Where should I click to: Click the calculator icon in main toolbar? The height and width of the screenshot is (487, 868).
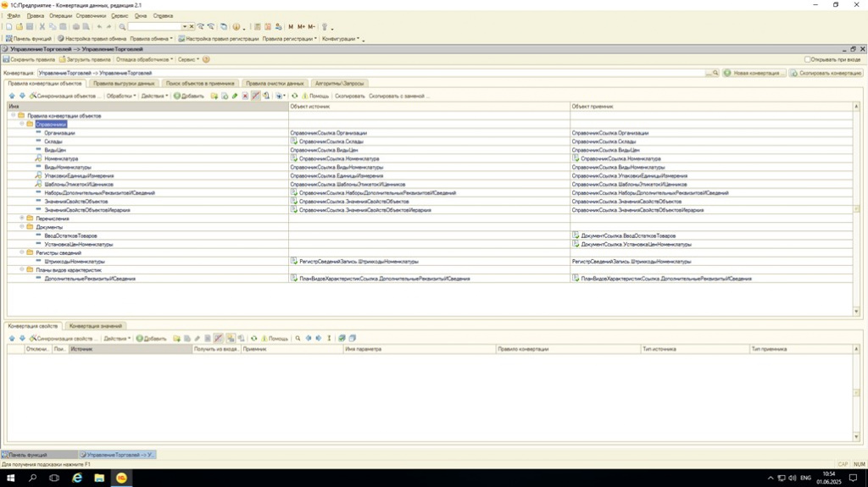click(258, 26)
